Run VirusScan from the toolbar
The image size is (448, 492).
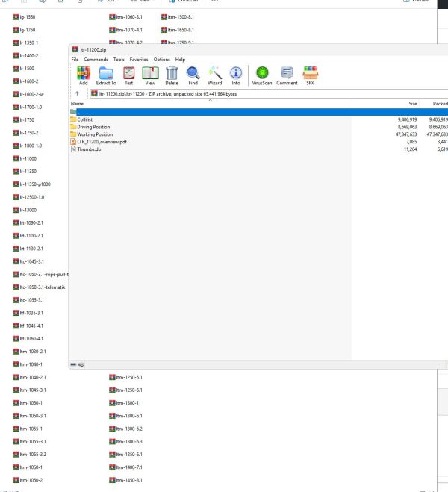pos(262,75)
